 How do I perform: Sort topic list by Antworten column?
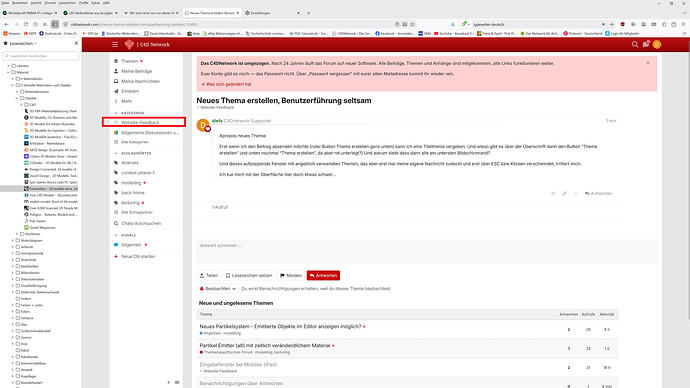pos(569,314)
